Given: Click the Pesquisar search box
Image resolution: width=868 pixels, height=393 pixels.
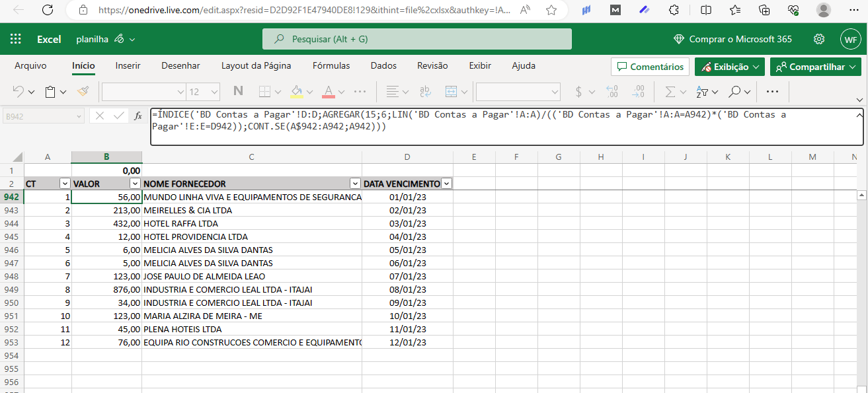Looking at the screenshot, I should click(x=417, y=39).
